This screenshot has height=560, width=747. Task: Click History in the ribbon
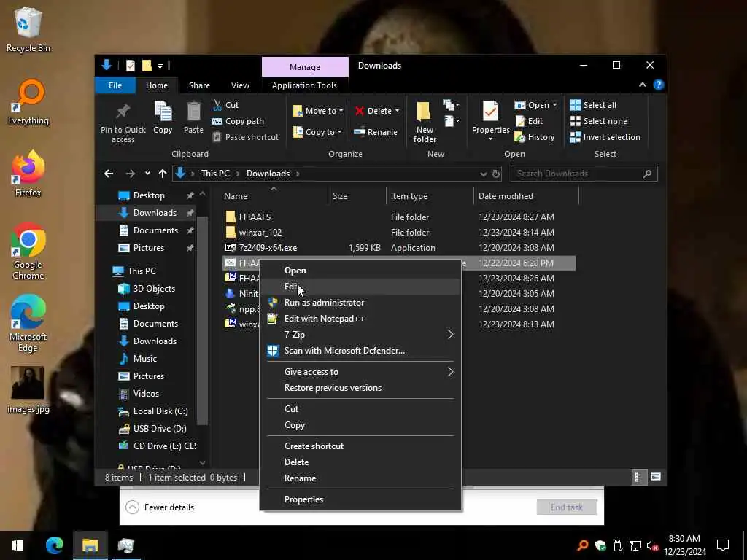(535, 137)
